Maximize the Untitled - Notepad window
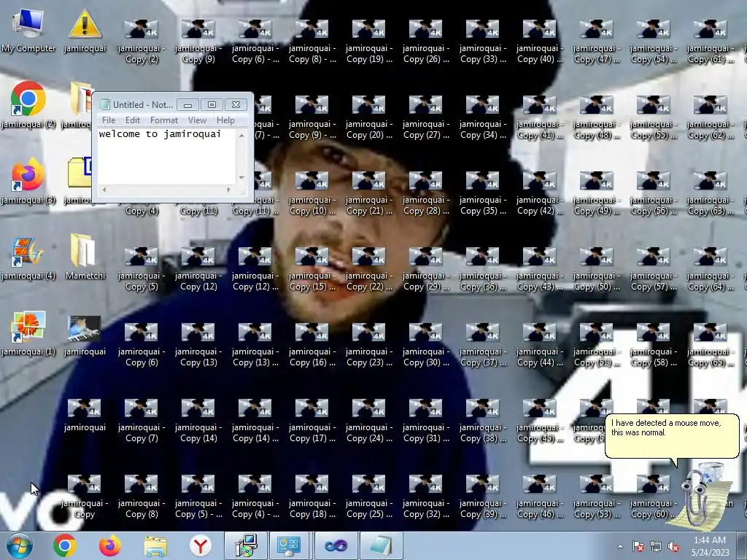The height and width of the screenshot is (560, 747). coord(212,105)
